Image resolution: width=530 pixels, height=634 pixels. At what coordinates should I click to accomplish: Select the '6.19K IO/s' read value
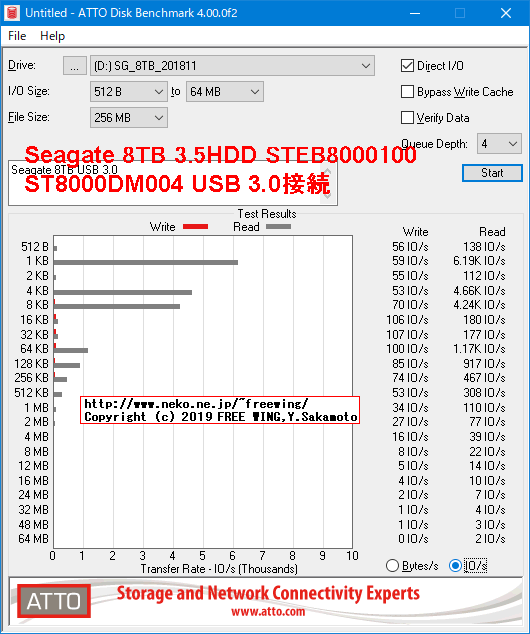[479, 261]
